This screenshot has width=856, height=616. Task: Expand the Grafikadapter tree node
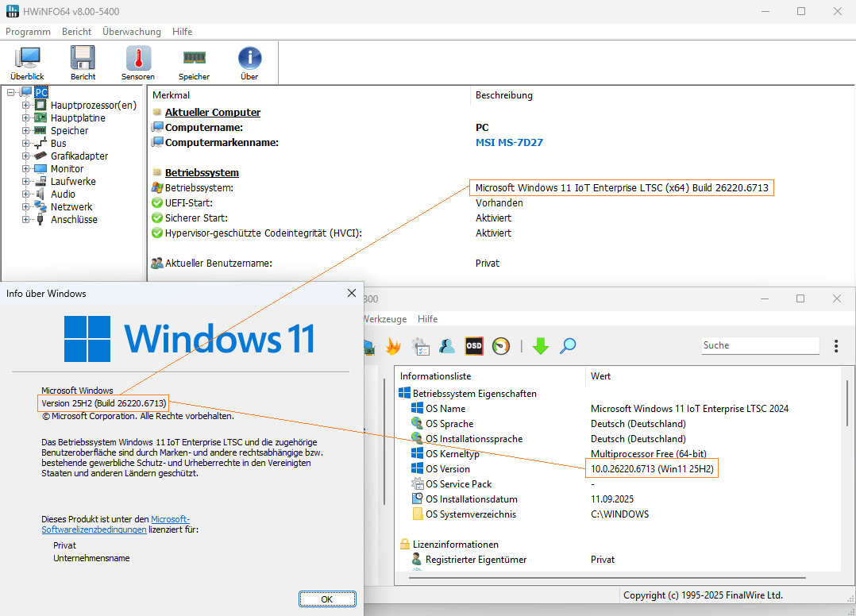[25, 156]
